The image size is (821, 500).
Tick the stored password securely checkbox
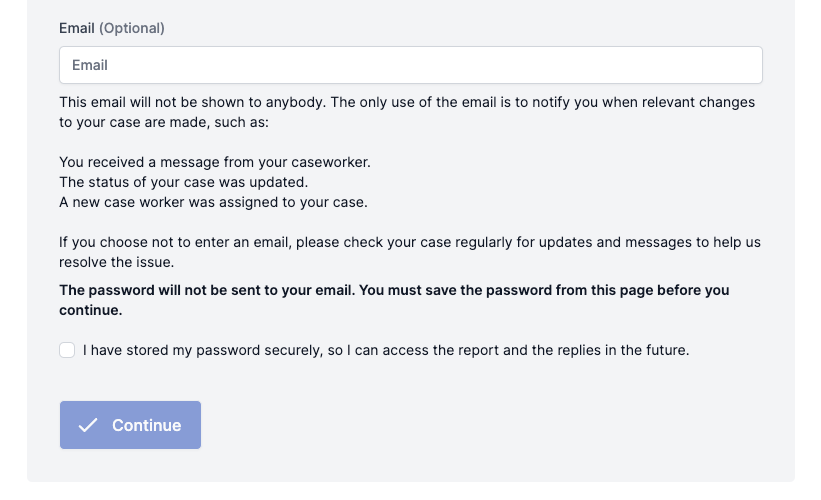pyautogui.click(x=67, y=350)
